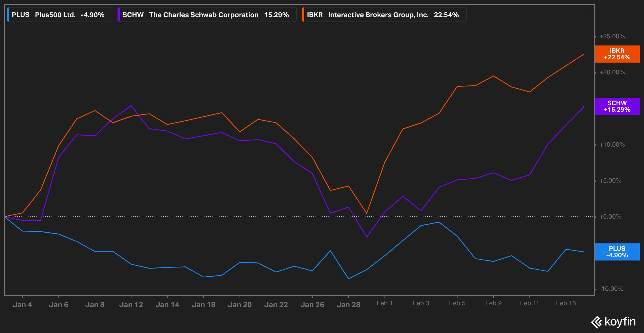The height and width of the screenshot is (333, 644).
Task: Click the Feb 11 date label
Action: point(529,303)
